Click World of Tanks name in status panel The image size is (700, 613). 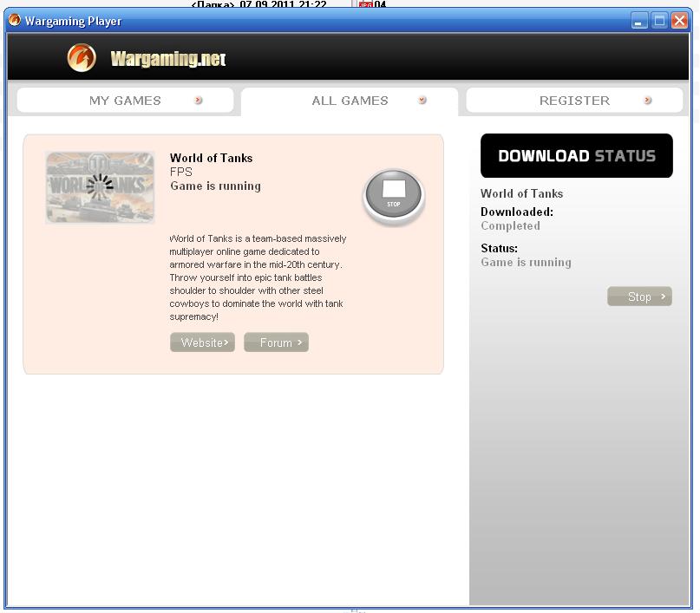pos(522,193)
